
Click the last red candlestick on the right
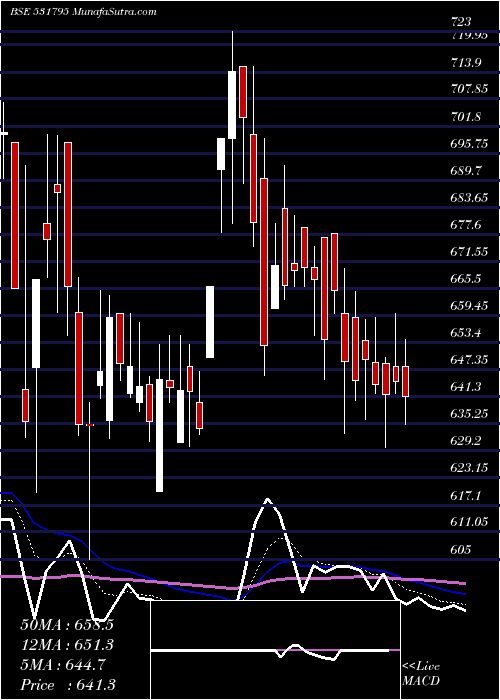[x=405, y=381]
